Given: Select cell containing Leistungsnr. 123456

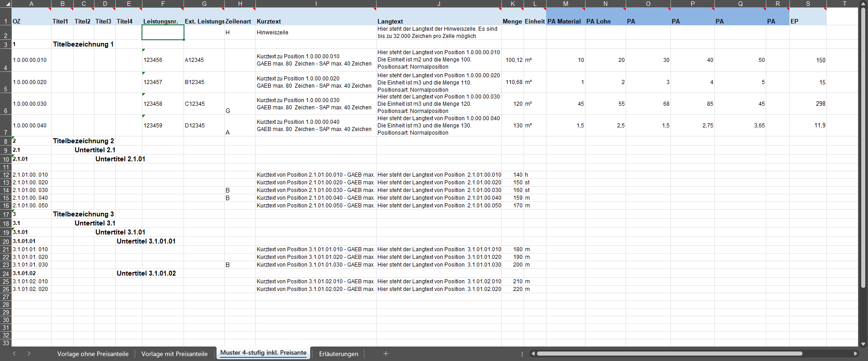Looking at the screenshot, I should pos(162,60).
